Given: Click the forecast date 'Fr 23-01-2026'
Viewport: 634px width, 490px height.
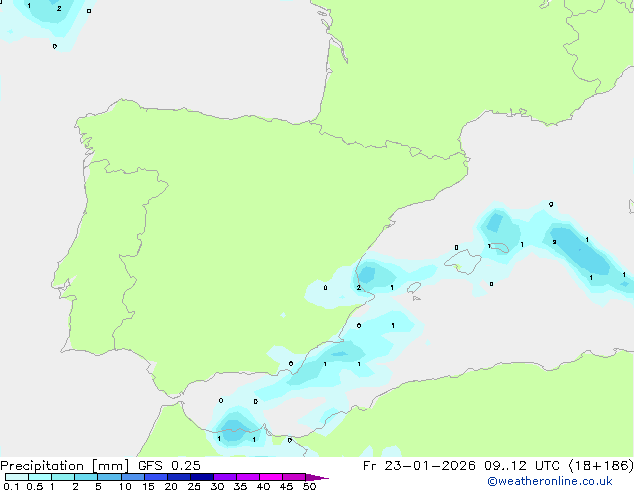Looking at the screenshot, I should pos(419,466).
